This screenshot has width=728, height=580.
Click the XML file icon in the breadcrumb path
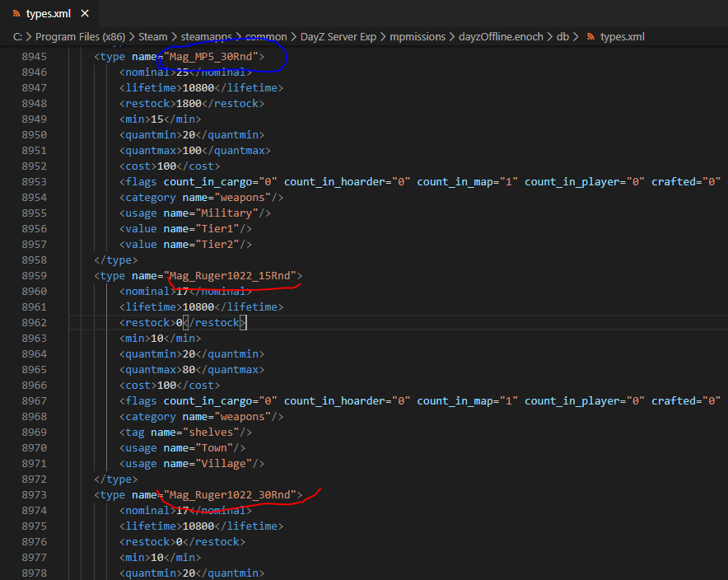pyautogui.click(x=590, y=37)
